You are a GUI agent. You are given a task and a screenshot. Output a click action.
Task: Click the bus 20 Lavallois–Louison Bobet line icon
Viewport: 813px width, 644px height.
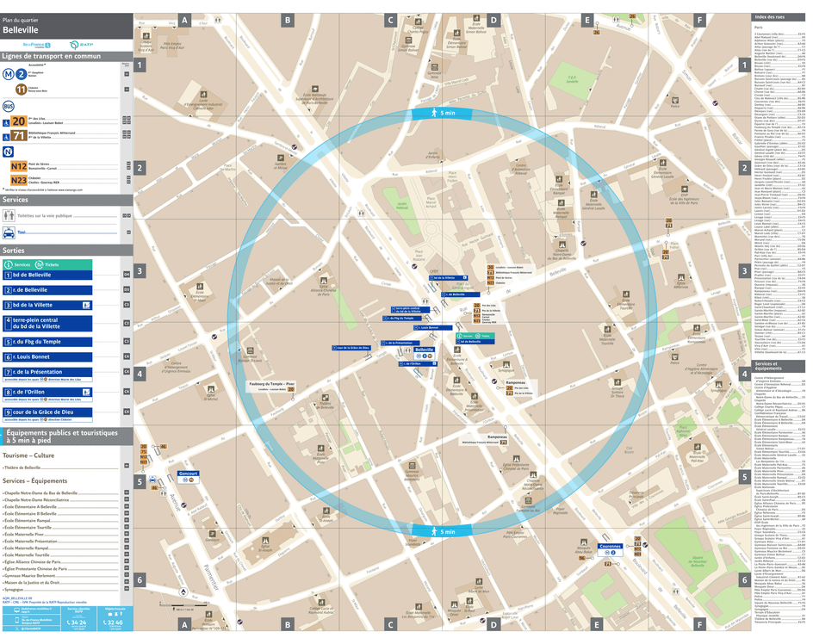(18, 120)
